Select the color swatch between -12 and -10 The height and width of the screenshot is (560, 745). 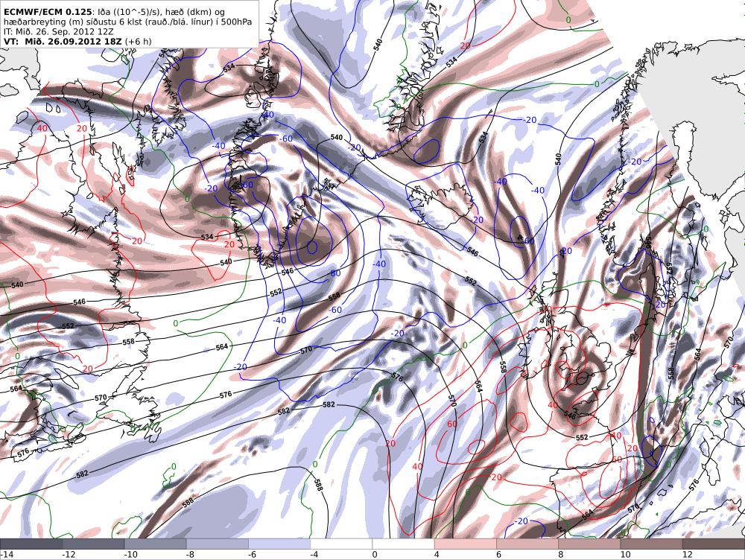pyautogui.click(x=93, y=544)
